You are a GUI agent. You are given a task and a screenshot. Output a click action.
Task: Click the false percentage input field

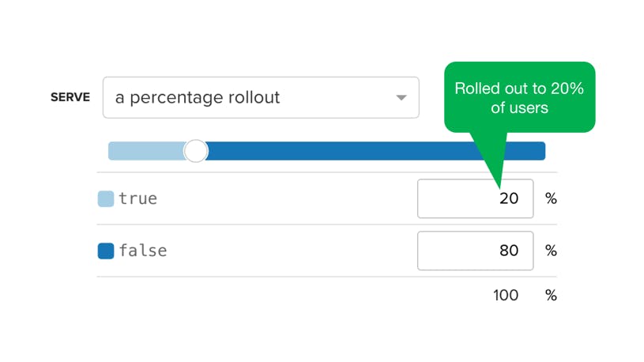click(475, 251)
